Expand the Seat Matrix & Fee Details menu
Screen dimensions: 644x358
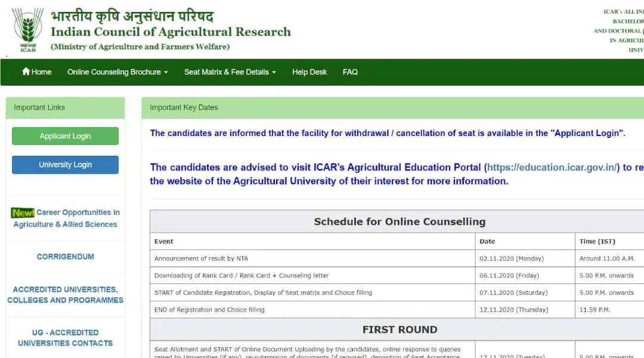click(226, 72)
